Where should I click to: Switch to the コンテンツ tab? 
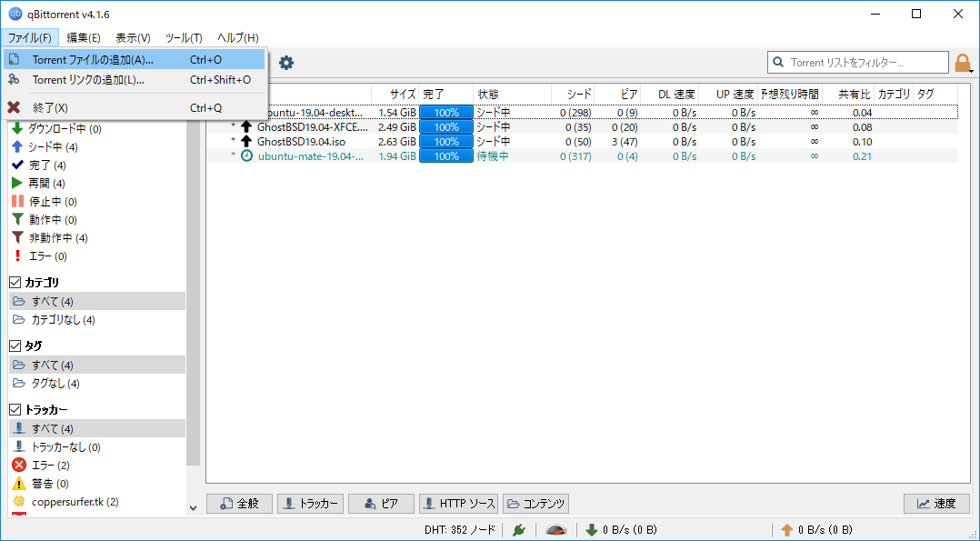(x=535, y=504)
